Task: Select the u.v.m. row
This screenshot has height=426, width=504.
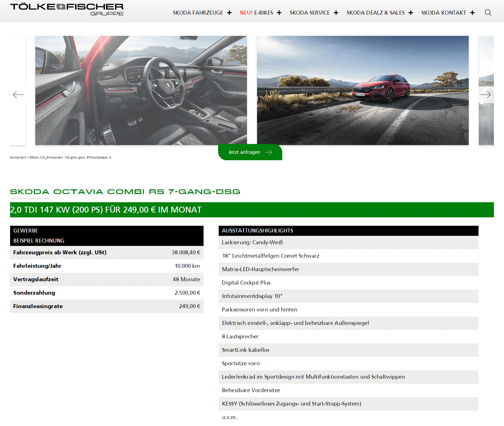Action: (x=349, y=417)
